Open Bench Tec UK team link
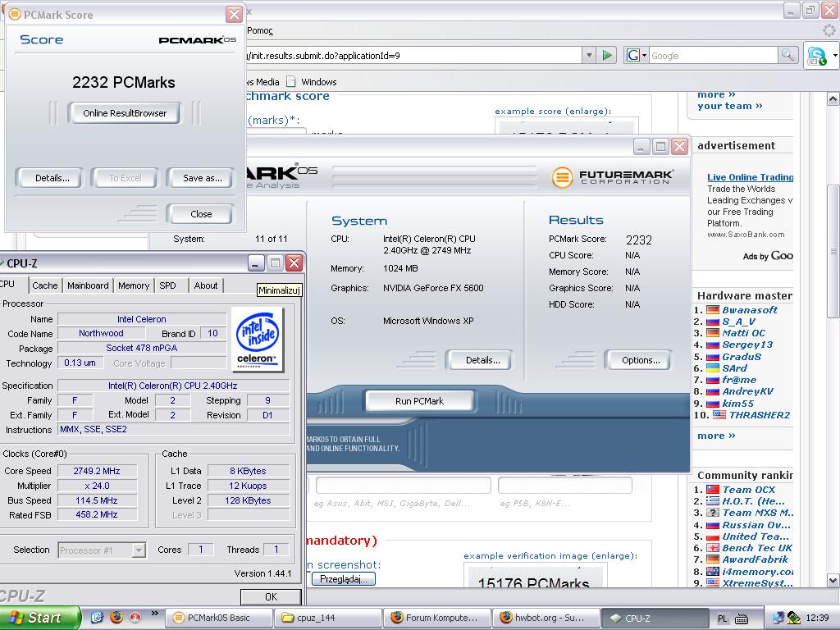The image size is (840, 630). [756, 548]
